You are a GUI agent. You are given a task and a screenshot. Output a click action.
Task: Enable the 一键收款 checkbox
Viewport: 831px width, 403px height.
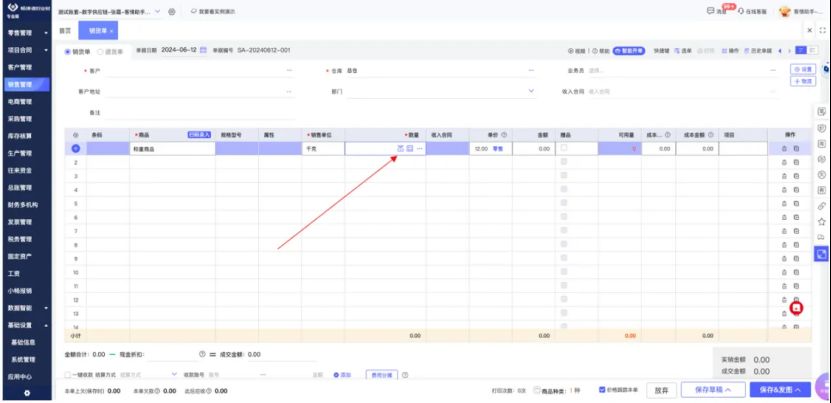tap(68, 375)
